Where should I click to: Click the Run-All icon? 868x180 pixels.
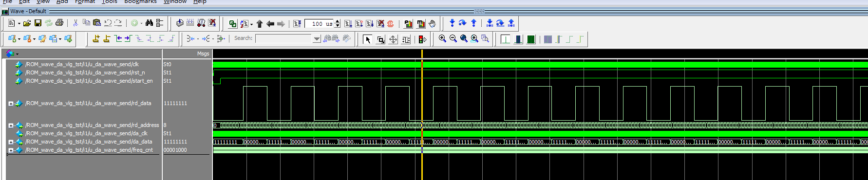click(x=370, y=23)
